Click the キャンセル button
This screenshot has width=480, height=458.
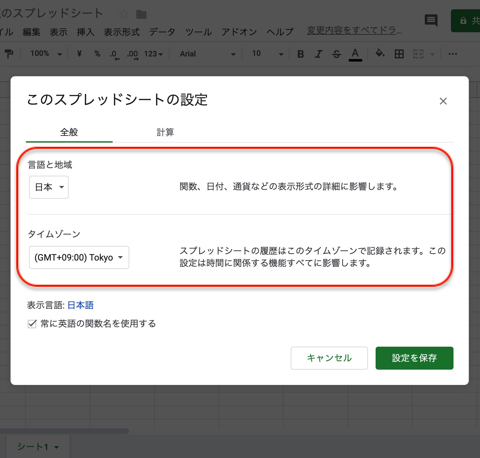pos(329,358)
